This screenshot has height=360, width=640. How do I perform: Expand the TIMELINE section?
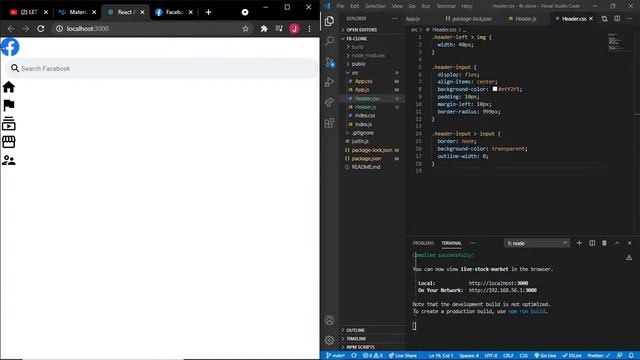356,339
